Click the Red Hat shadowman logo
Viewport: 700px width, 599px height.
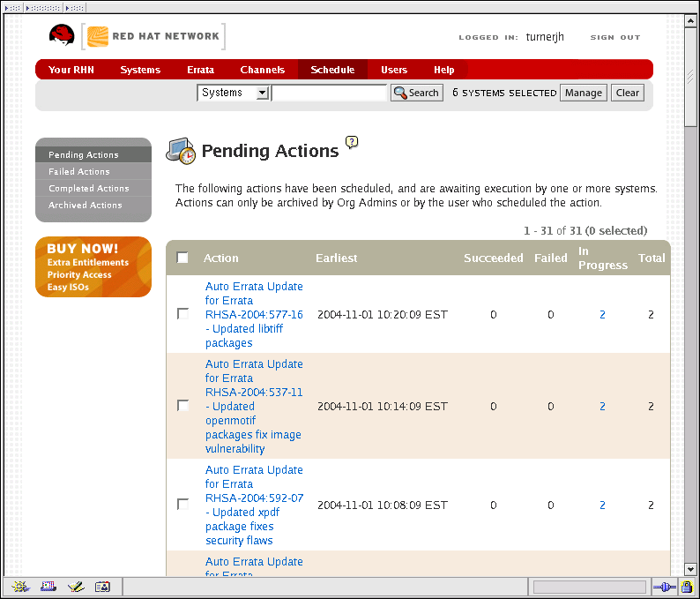62,34
